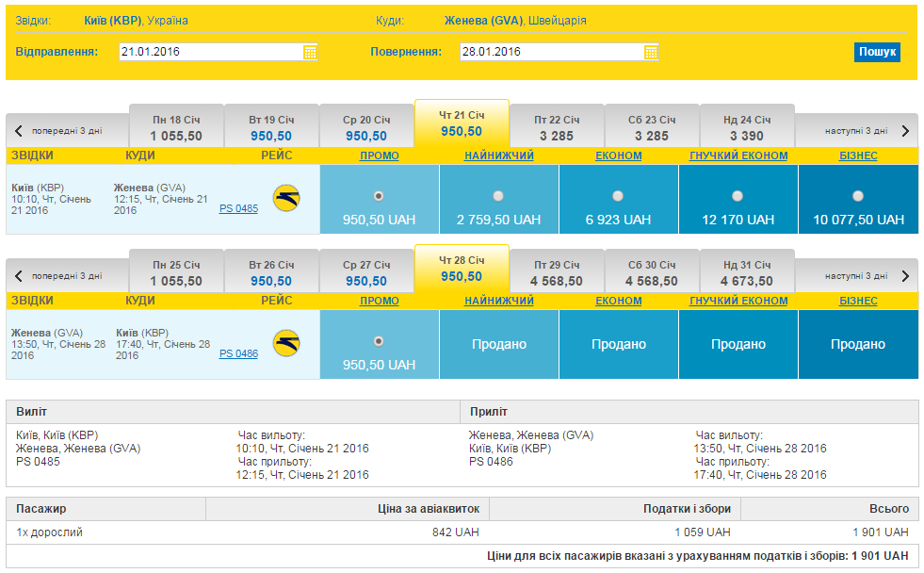Click next 3 days arrow for return flight
The width and height of the screenshot is (924, 573).
[x=906, y=276]
